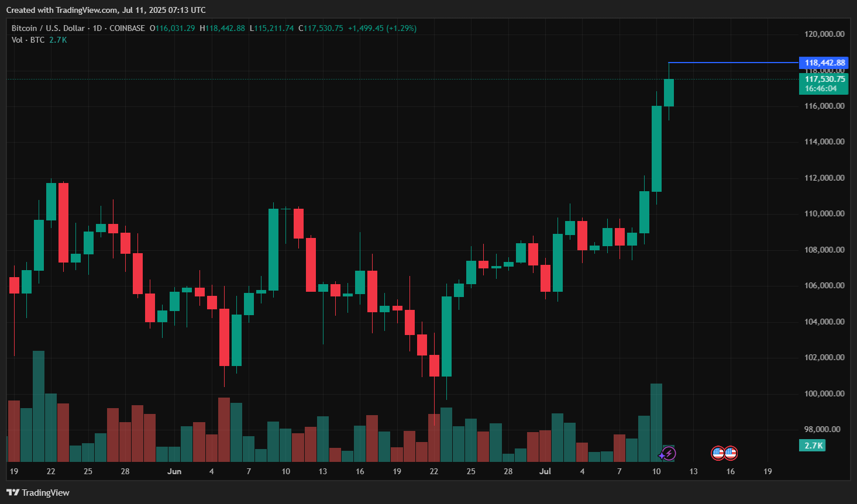This screenshot has width=857, height=504.
Task: Click the 98,000.00 price axis label
Action: pos(822,429)
